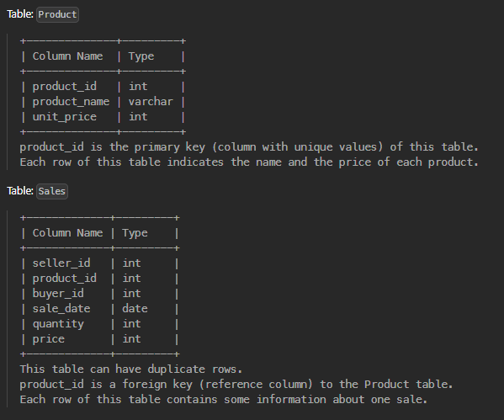Image resolution: width=504 pixels, height=420 pixels.
Task: Click the Product table 'Column Name' header
Action: (x=68, y=56)
